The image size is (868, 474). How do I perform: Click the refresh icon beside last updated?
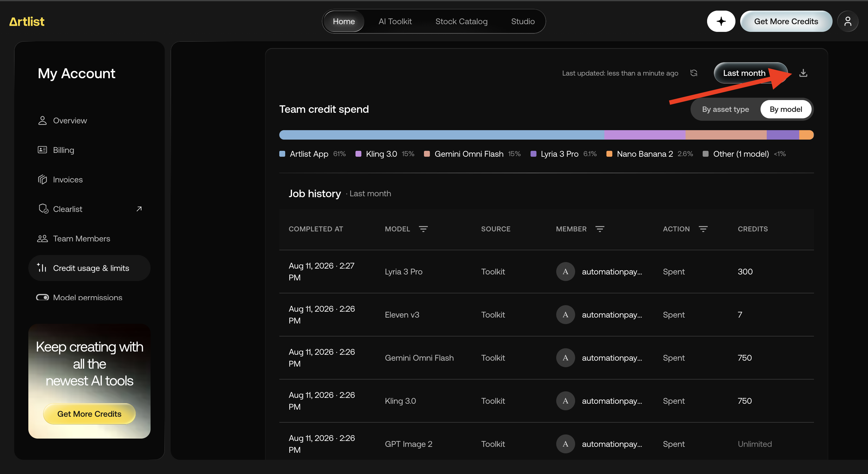tap(694, 73)
